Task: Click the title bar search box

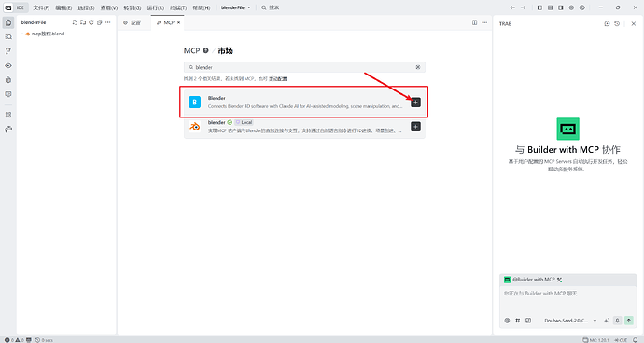Action: 271,7
